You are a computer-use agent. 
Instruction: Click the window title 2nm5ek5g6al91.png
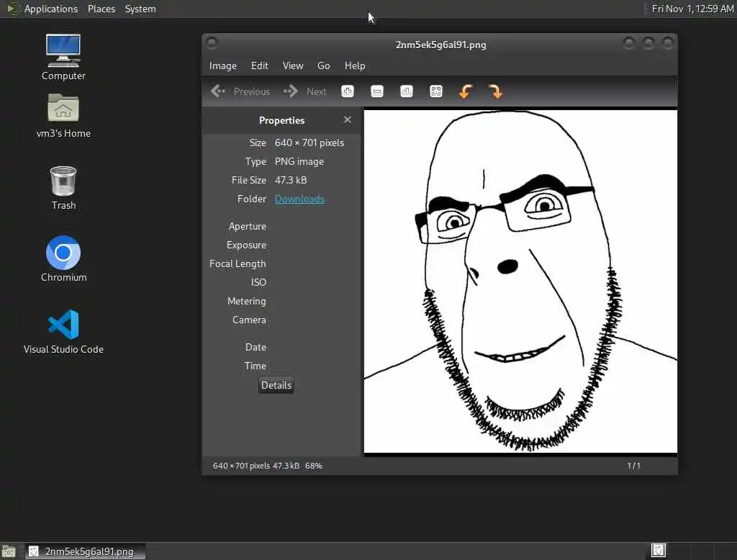(441, 45)
